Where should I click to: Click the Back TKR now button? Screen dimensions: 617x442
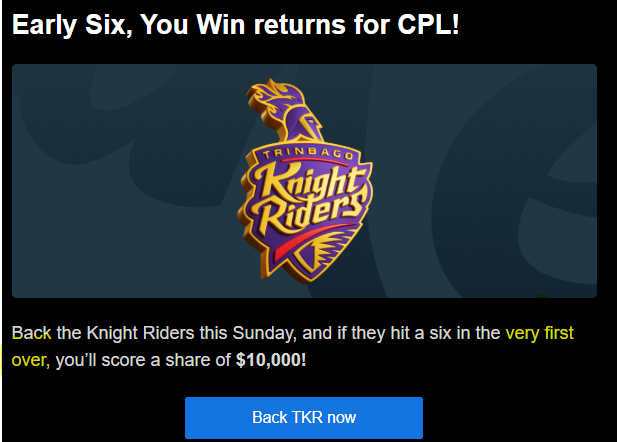point(304,417)
